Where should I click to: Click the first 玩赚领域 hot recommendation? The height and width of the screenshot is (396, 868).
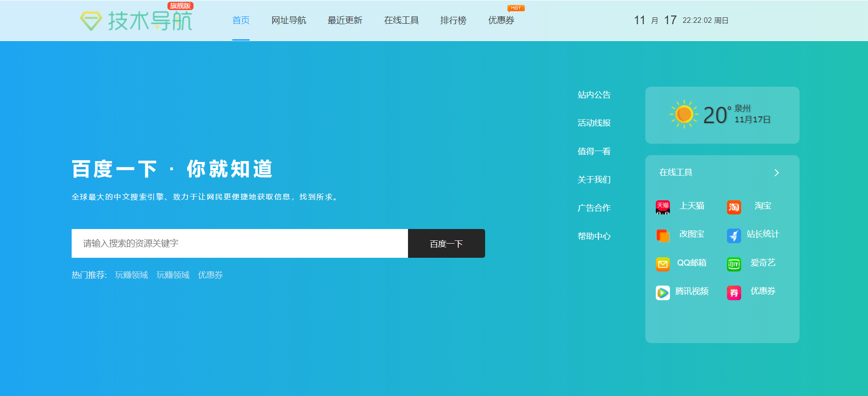click(131, 275)
